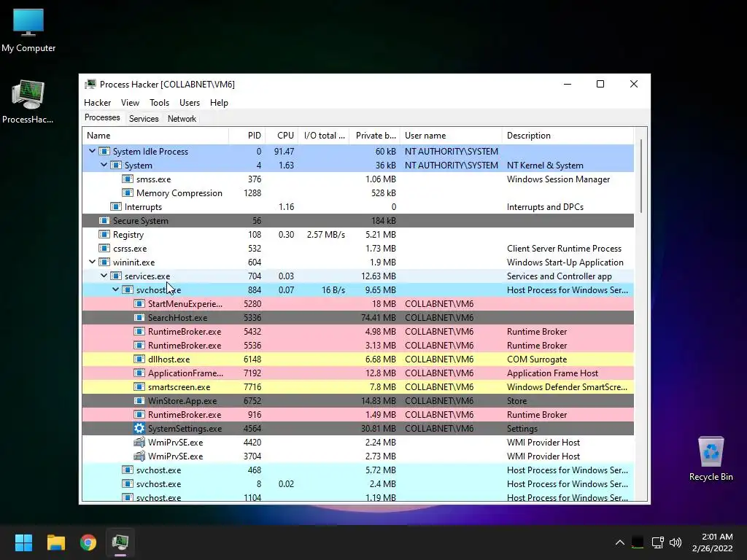Select the svchost.exe row with PID 8
The image size is (747, 560).
pos(357,483)
